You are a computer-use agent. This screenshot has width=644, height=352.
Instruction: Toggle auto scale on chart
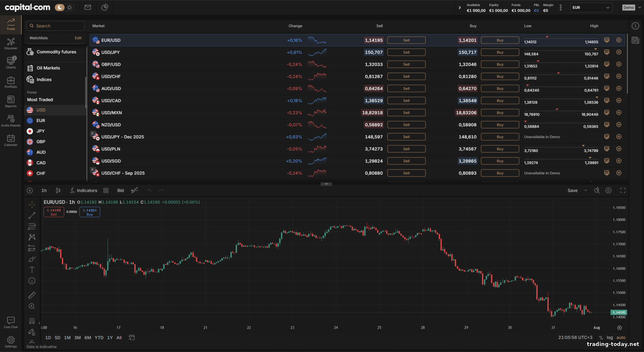point(621,338)
